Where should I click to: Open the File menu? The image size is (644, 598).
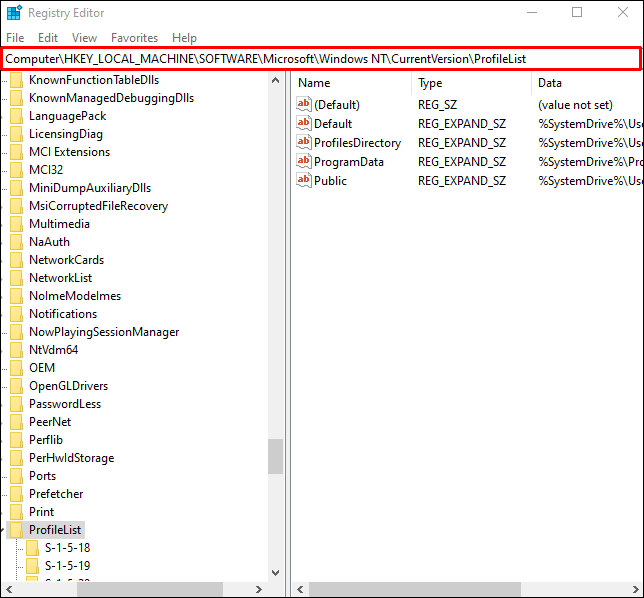pos(15,38)
